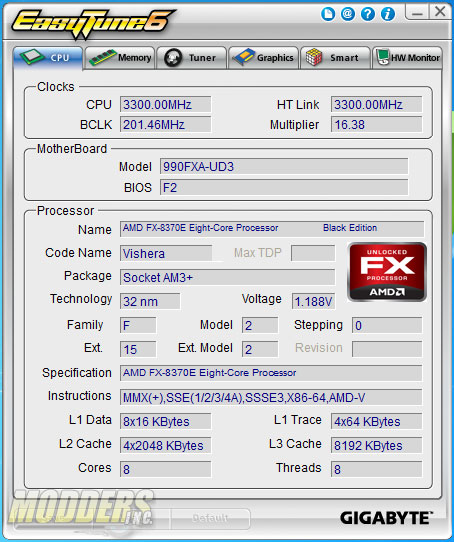Close the EasyTune6 window

pyautogui.click(x=440, y=12)
